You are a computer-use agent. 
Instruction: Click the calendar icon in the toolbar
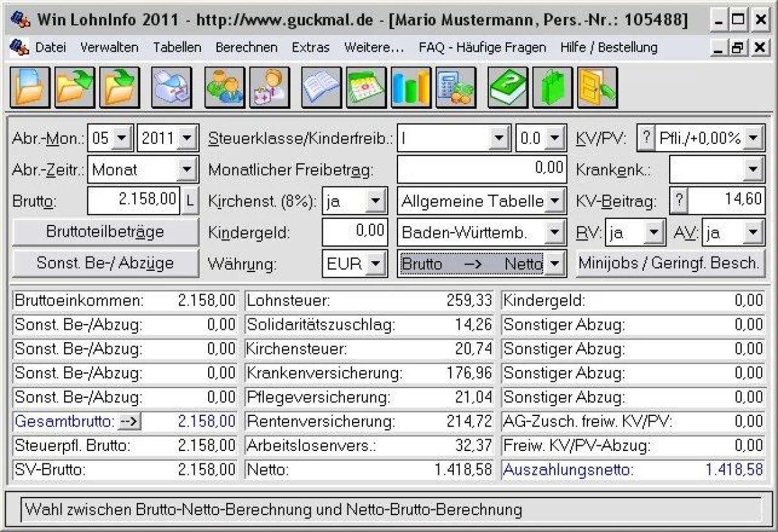[x=365, y=87]
